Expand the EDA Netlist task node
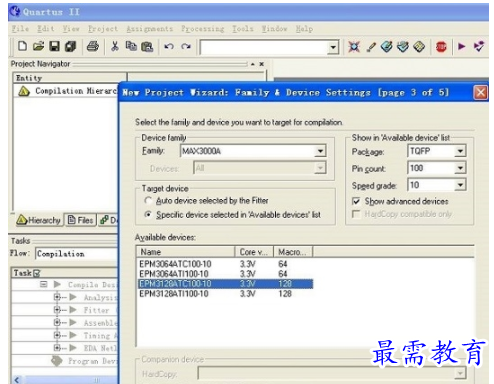The width and height of the screenshot is (494, 384). 57,348
